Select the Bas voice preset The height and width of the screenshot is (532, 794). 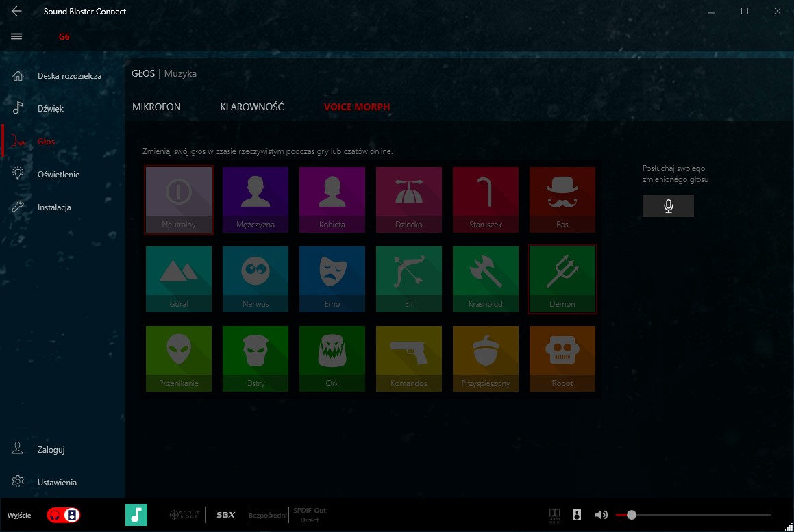[x=562, y=200]
